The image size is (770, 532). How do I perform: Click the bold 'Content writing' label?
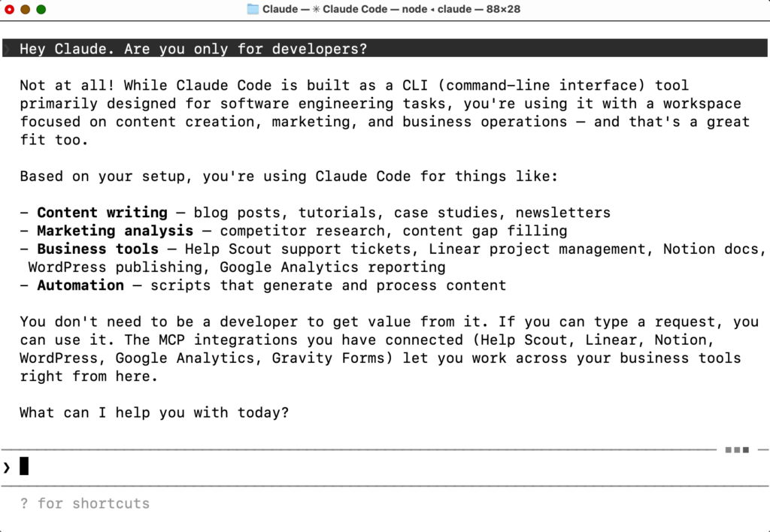(102, 213)
